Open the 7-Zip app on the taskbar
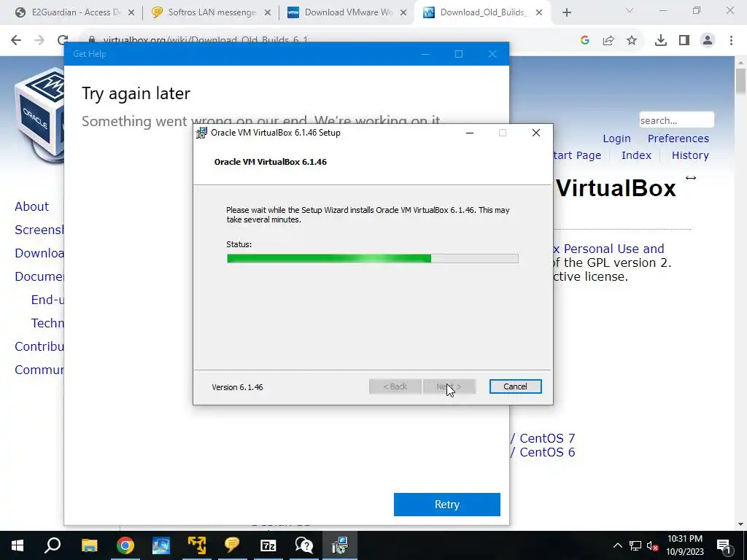 [x=268, y=545]
